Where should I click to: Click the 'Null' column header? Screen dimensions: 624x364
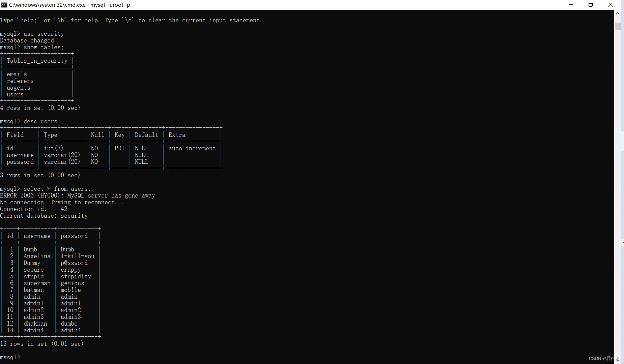click(x=97, y=135)
